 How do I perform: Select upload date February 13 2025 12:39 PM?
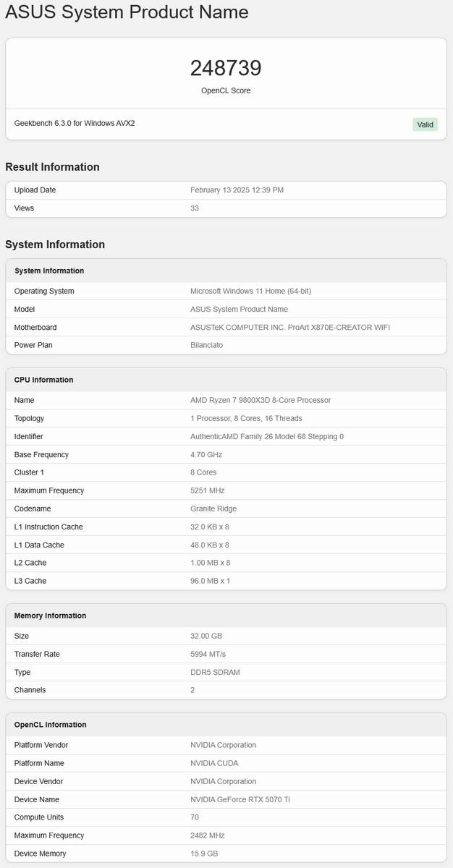coord(237,190)
